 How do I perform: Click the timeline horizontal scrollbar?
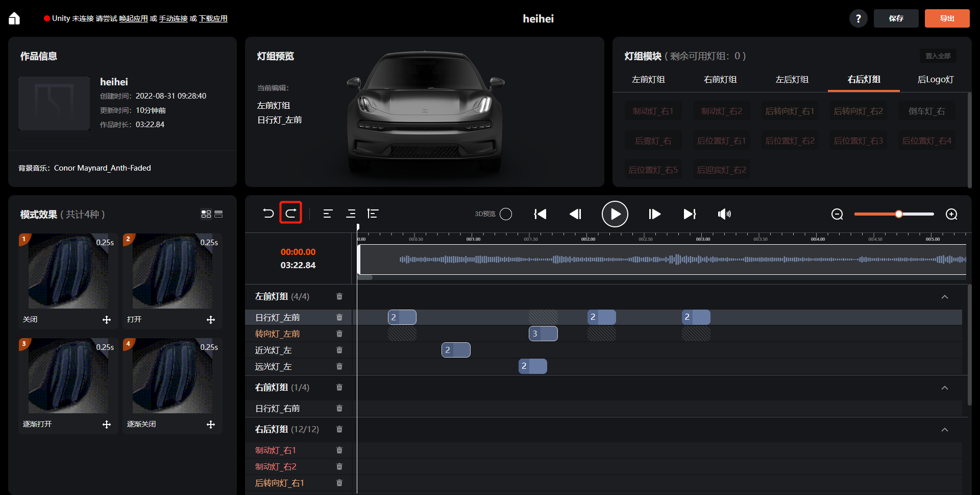point(365,277)
